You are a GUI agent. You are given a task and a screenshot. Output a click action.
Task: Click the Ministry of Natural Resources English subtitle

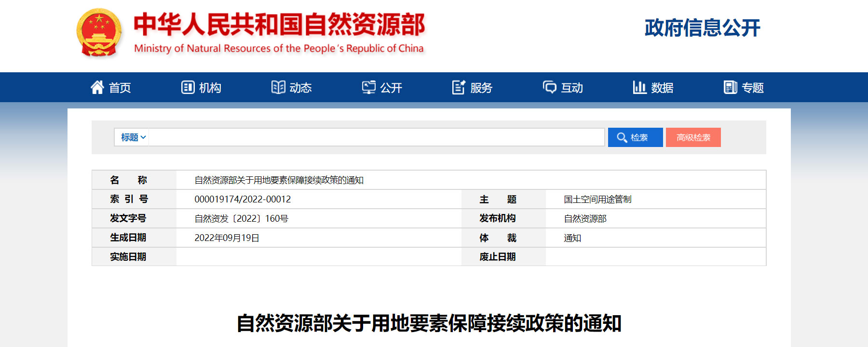click(x=279, y=48)
